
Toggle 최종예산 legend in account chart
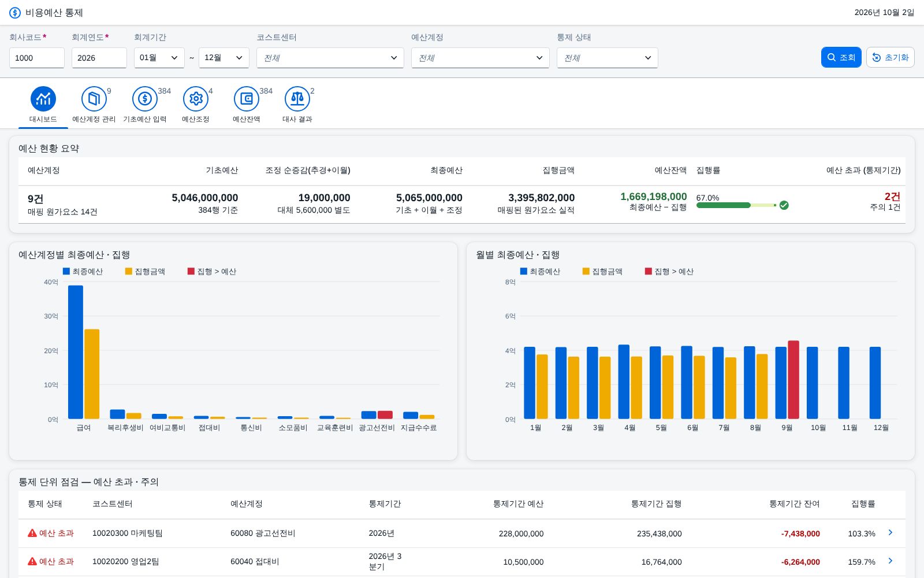83,271
